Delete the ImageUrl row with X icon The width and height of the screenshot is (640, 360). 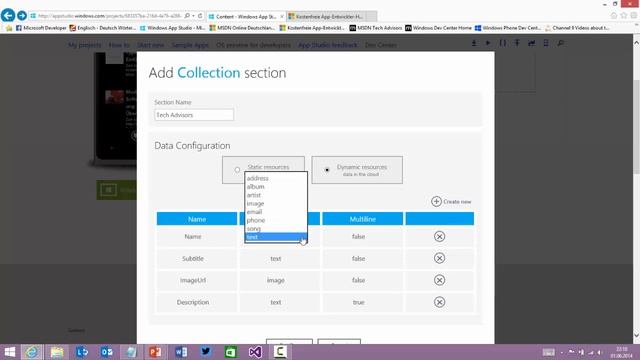point(439,280)
